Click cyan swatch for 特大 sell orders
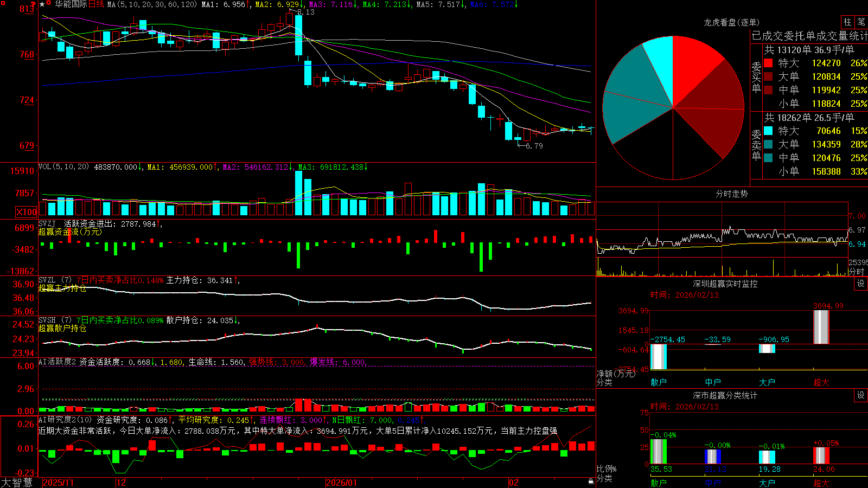 pyautogui.click(x=768, y=131)
